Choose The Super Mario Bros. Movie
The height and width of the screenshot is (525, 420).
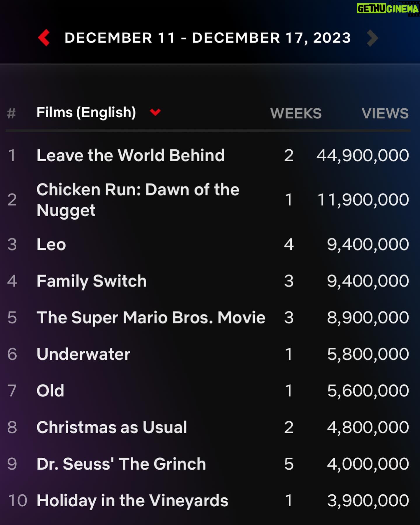point(151,318)
